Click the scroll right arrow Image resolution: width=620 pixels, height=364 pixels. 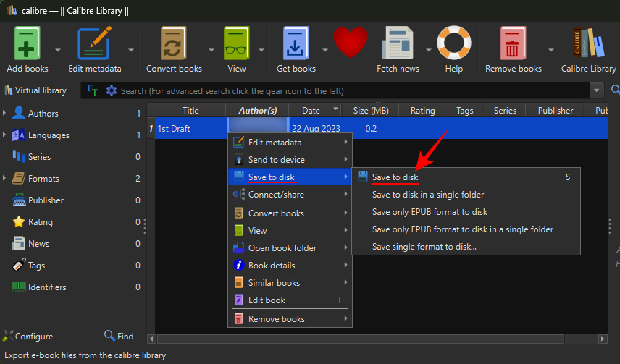pos(603,339)
